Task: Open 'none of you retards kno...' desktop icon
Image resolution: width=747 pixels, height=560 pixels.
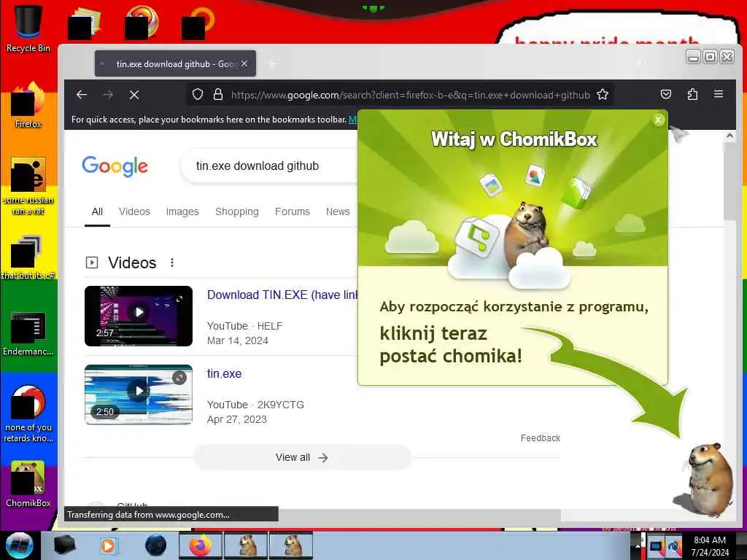Action: [28, 413]
